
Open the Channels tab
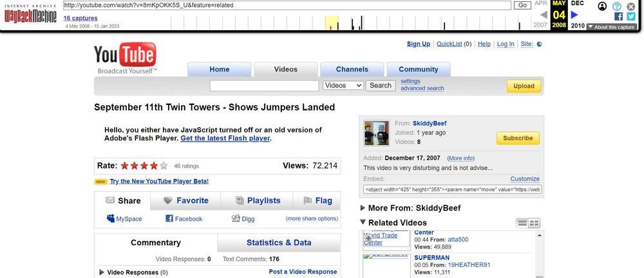(352, 69)
